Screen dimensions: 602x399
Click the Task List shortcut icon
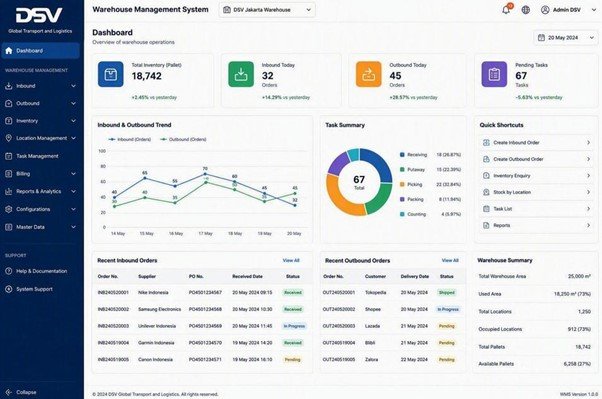pos(486,209)
